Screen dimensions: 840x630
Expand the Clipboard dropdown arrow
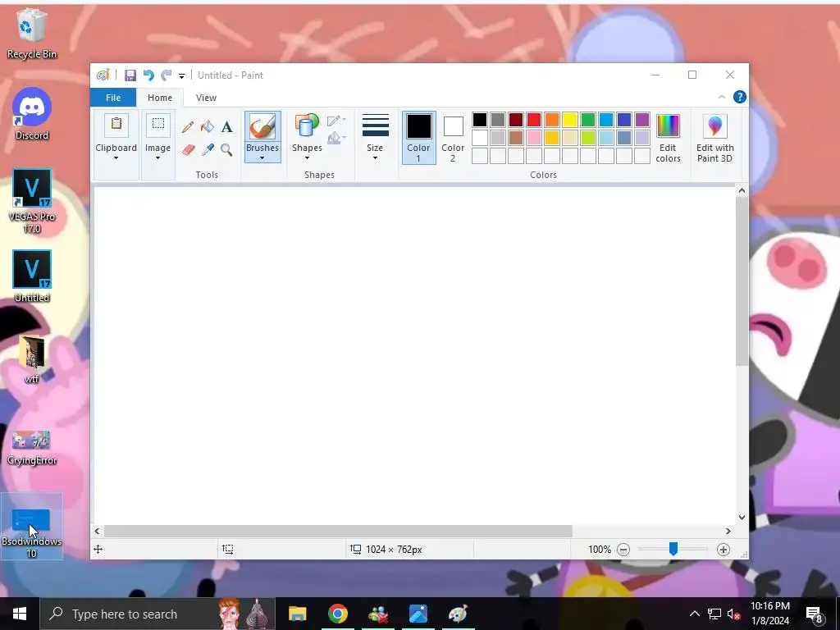click(x=116, y=158)
